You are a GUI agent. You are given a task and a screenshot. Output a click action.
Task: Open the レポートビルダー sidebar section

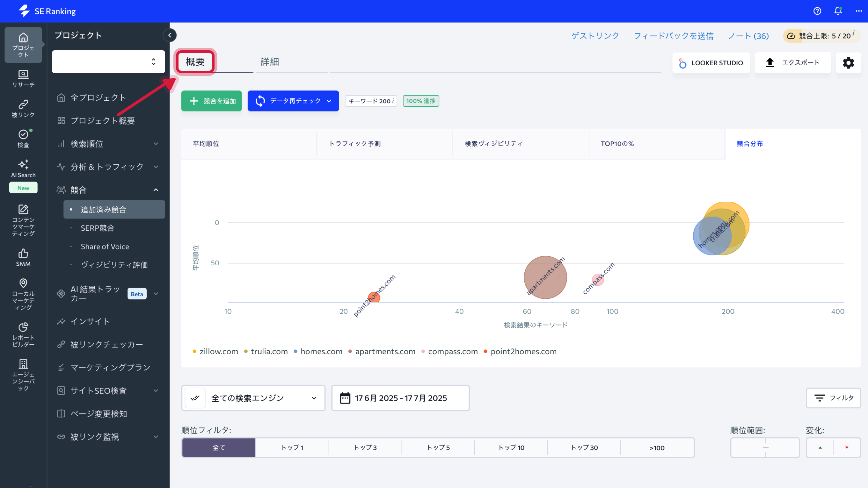coord(23,335)
